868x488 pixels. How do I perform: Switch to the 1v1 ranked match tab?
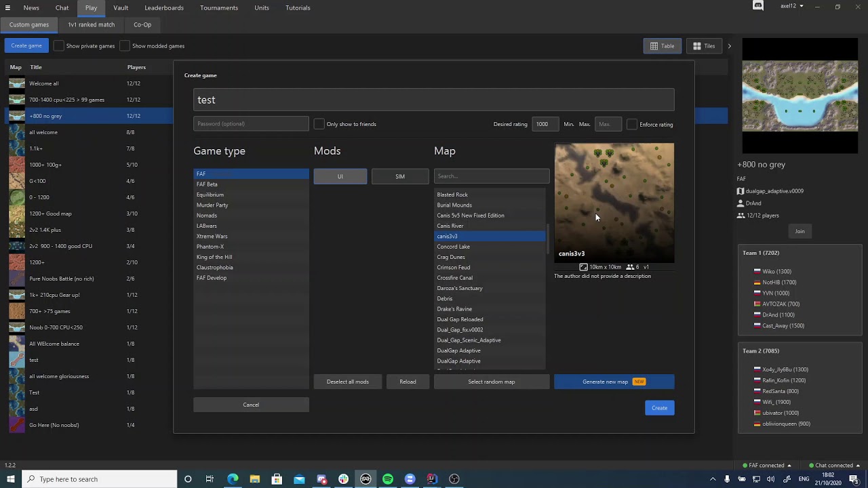pyautogui.click(x=92, y=24)
